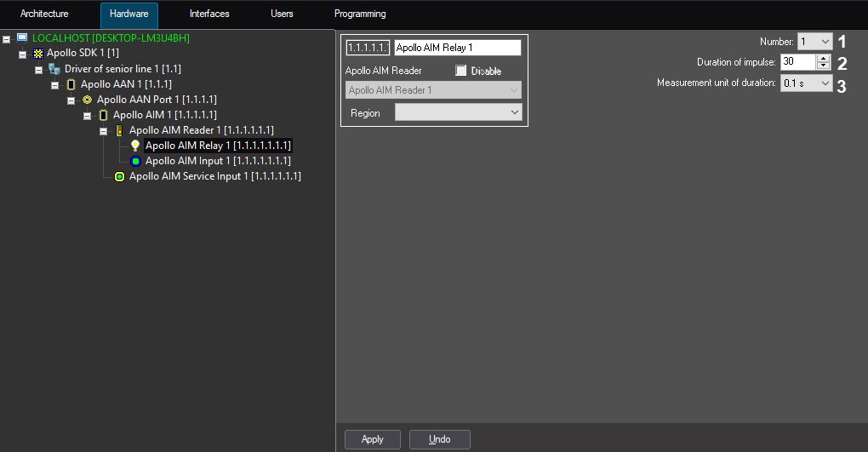This screenshot has width=868, height=452.
Task: Click the Apollo AIM Reader 1 icon
Action: coord(119,131)
